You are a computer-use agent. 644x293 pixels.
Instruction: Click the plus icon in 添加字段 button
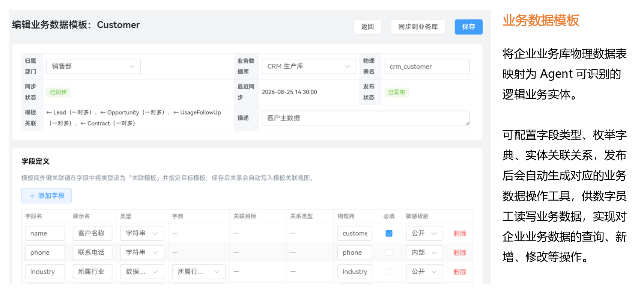click(x=32, y=196)
